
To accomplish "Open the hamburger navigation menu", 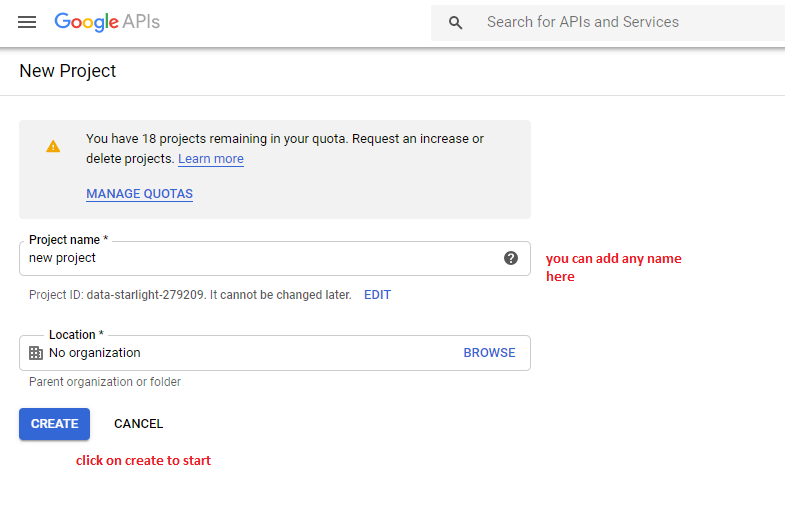I will click(27, 22).
